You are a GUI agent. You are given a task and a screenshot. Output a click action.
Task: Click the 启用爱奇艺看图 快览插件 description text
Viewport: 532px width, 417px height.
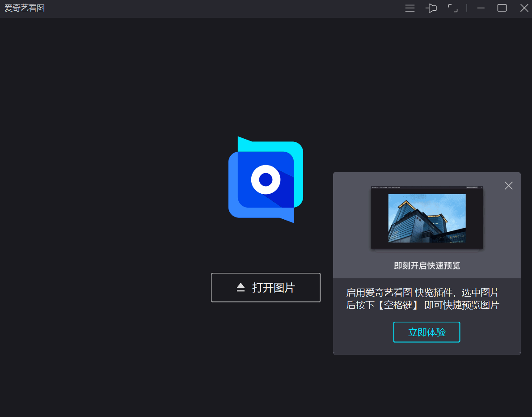pos(422,299)
